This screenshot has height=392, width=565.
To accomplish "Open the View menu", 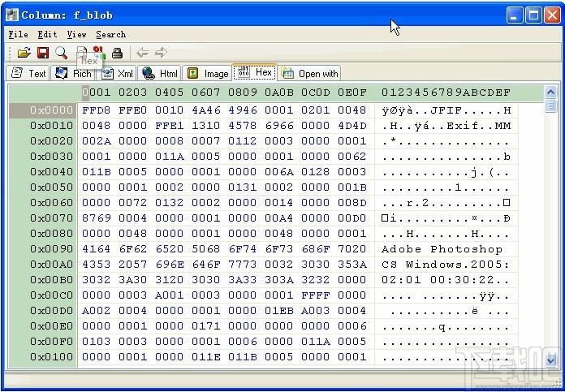I will (77, 35).
